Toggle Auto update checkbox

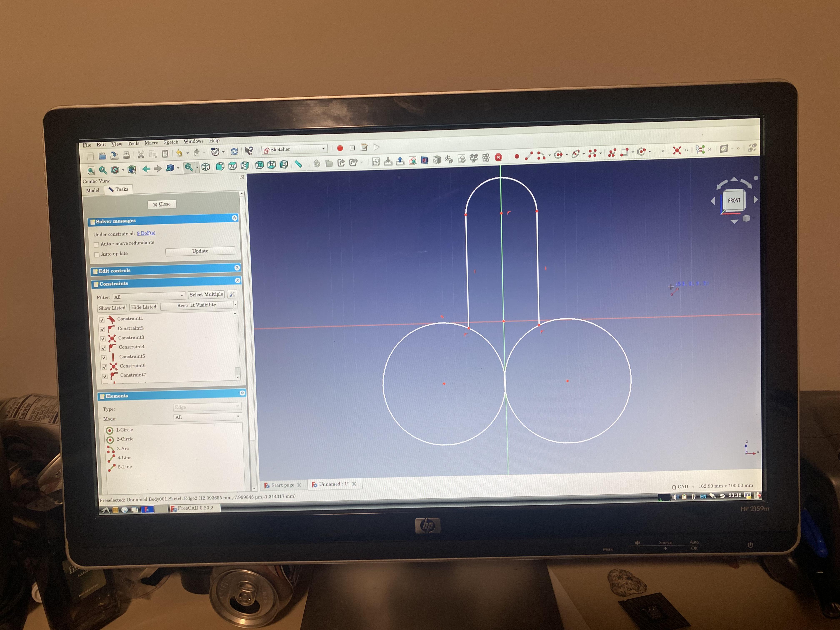(x=97, y=255)
